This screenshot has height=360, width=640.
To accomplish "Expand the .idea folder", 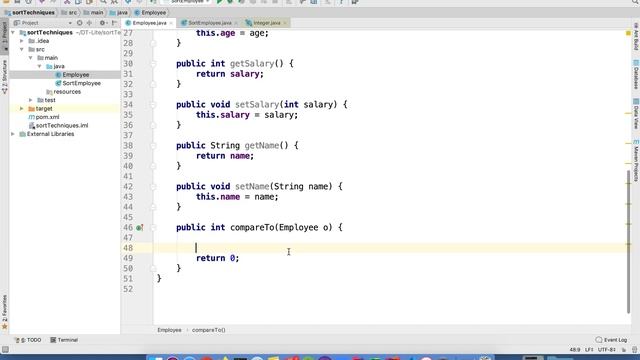I will point(22,41).
